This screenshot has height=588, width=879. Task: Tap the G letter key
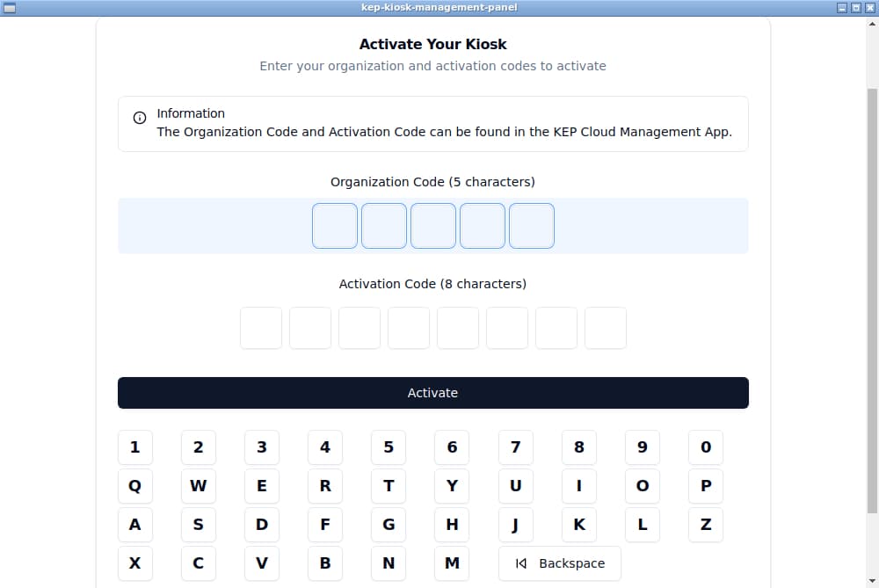[389, 525]
